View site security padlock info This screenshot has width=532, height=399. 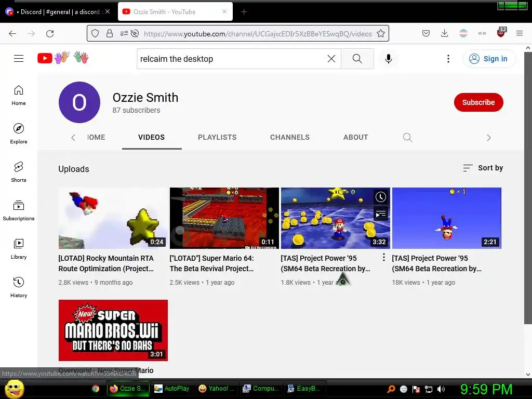[x=109, y=34]
